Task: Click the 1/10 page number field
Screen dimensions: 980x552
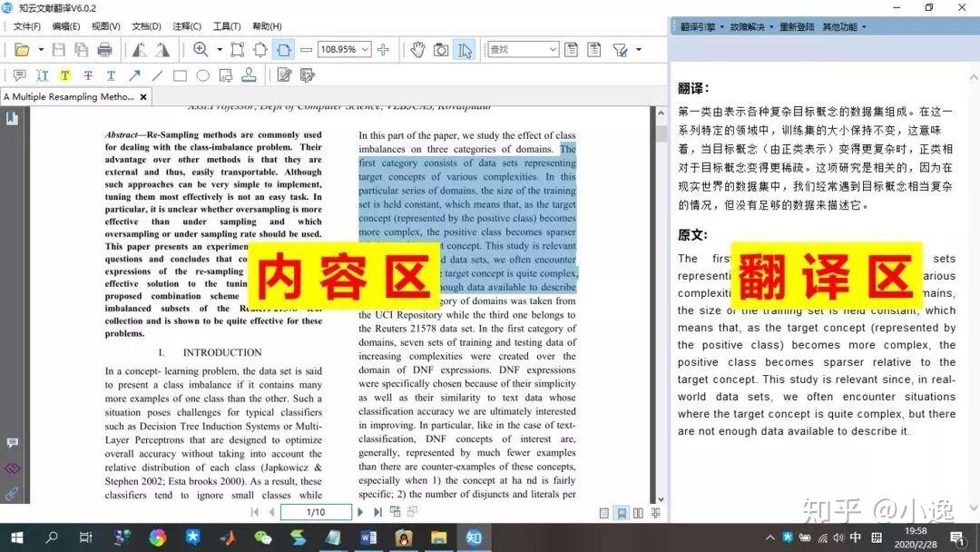Action: 316,511
